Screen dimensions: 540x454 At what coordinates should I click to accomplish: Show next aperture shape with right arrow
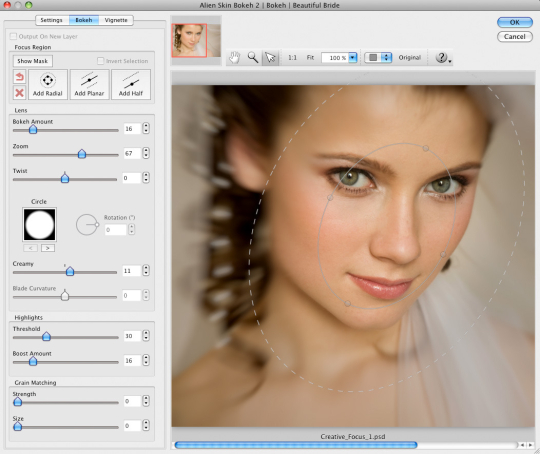48,248
